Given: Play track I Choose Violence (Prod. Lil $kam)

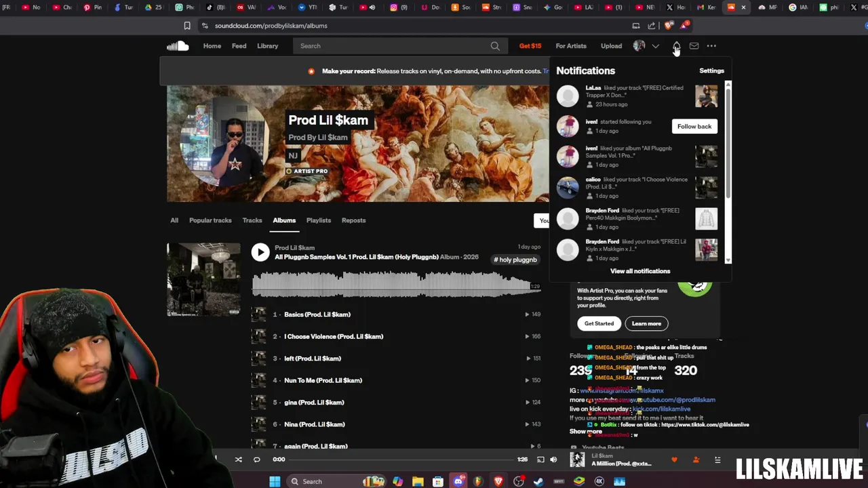Looking at the screenshot, I should (x=334, y=336).
